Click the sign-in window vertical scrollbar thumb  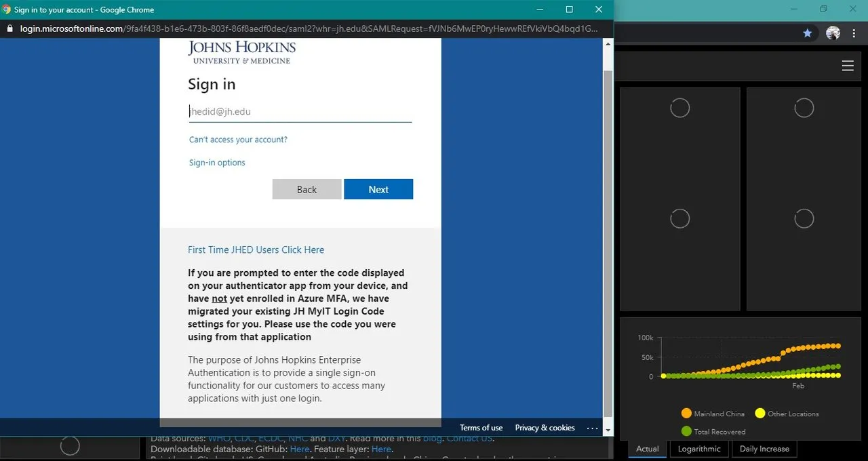(608, 243)
